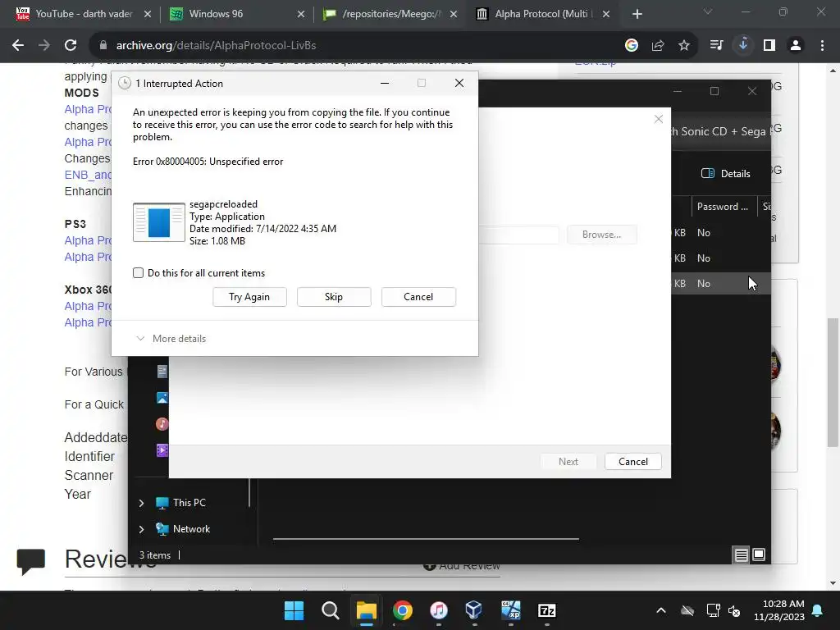This screenshot has height=630, width=840.
Task: Open Pictures icon in Explorer sidebar
Action: click(x=162, y=398)
